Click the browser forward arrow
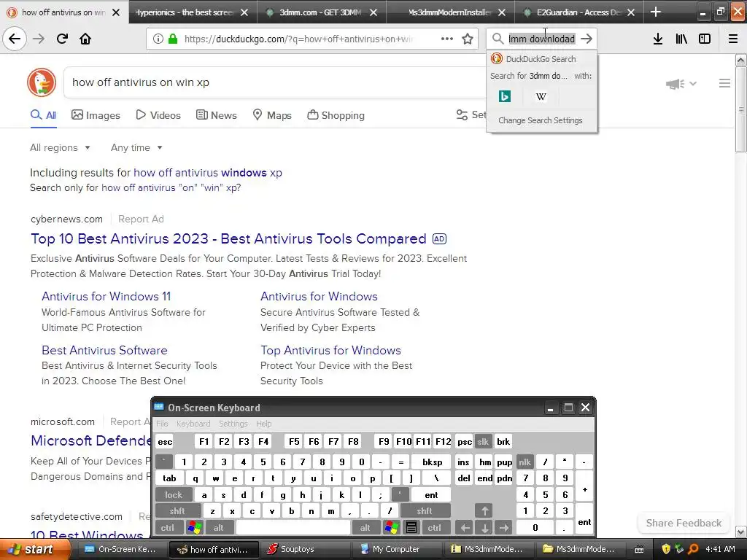 tap(39, 39)
